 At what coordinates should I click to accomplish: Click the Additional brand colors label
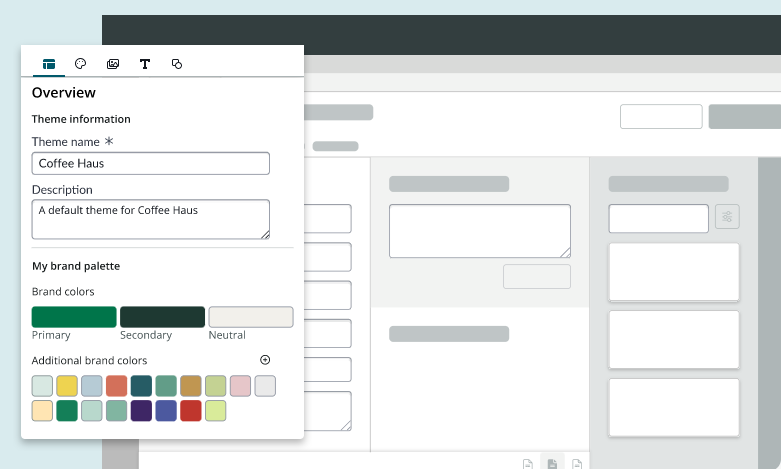(90, 360)
